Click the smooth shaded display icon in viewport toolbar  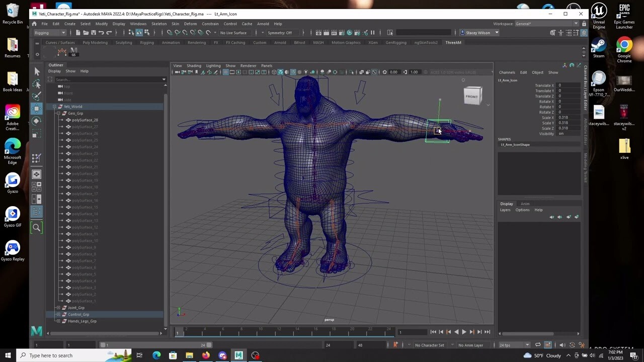[x=280, y=72]
